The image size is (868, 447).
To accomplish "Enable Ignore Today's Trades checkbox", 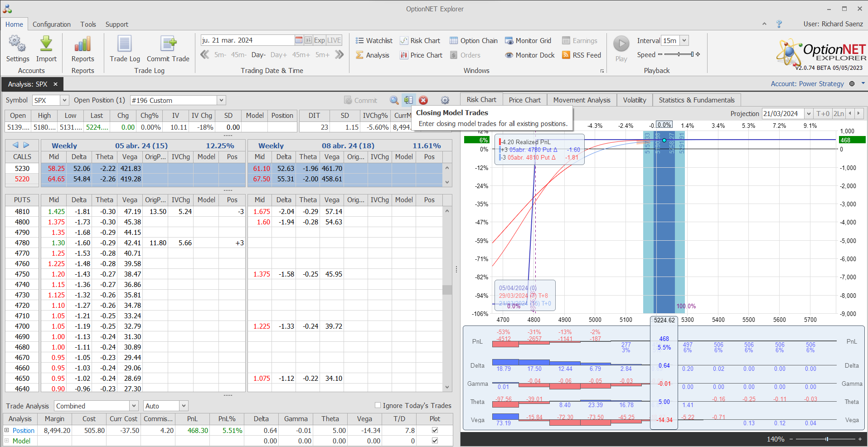I will pos(378,405).
